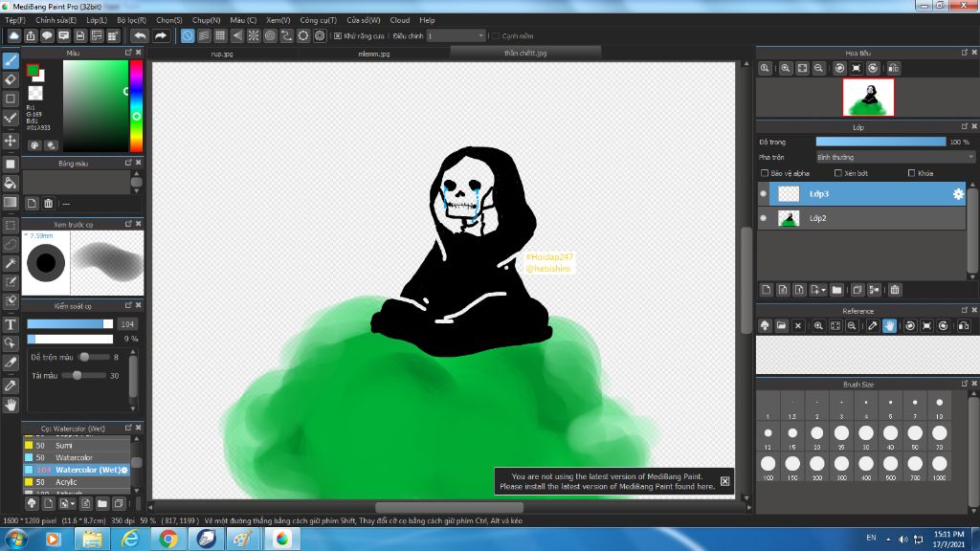Choose the Lasso selection tool
980x551 pixels.
pos(11,244)
